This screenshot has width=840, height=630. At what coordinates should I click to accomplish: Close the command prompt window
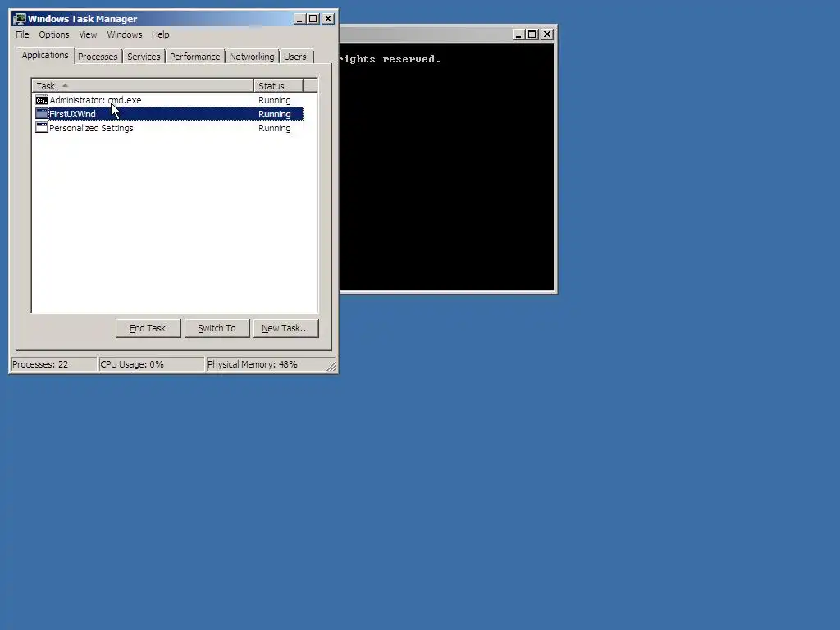tap(547, 34)
